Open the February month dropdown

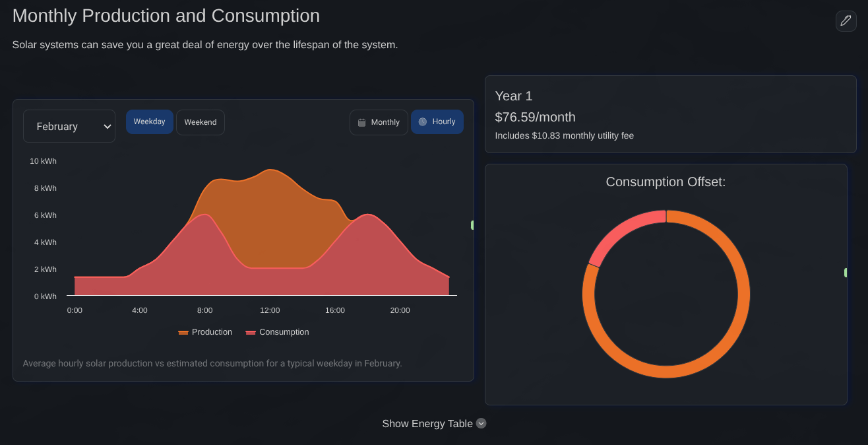coord(69,126)
